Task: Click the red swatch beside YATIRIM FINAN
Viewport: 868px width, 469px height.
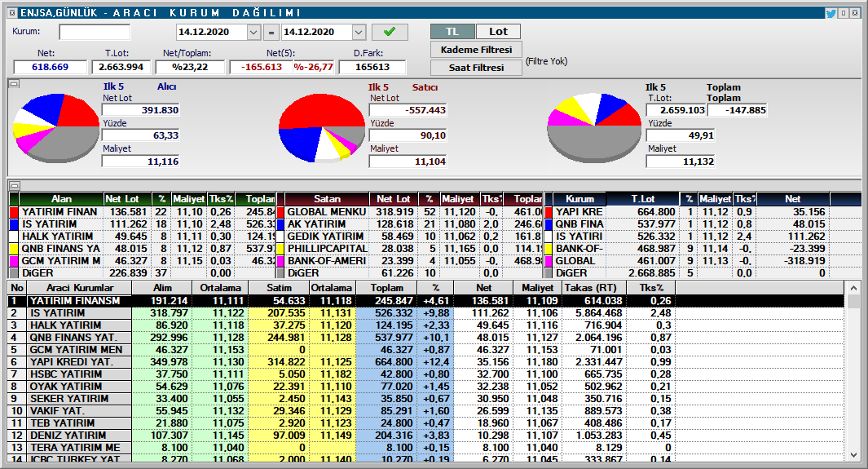Action: [x=14, y=212]
